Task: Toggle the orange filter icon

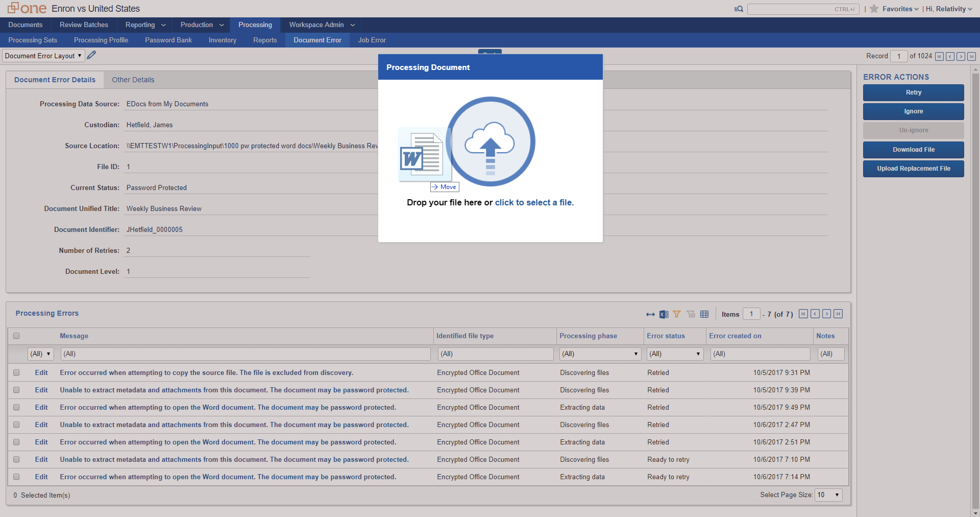Action: 677,314
